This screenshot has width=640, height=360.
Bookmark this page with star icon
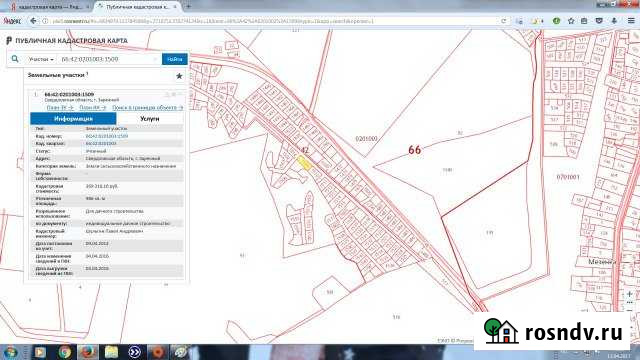pyautogui.click(x=571, y=21)
